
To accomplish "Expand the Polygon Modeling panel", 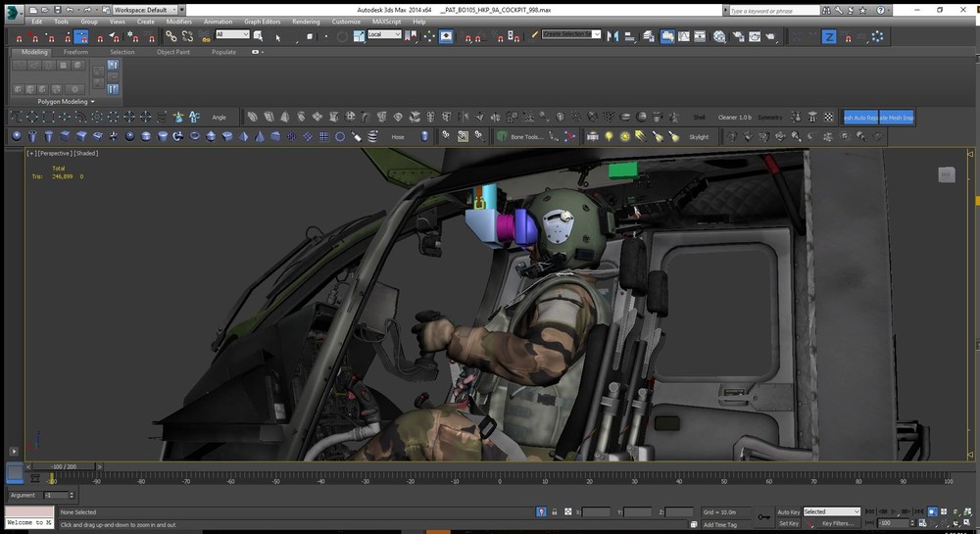I will coord(65,101).
